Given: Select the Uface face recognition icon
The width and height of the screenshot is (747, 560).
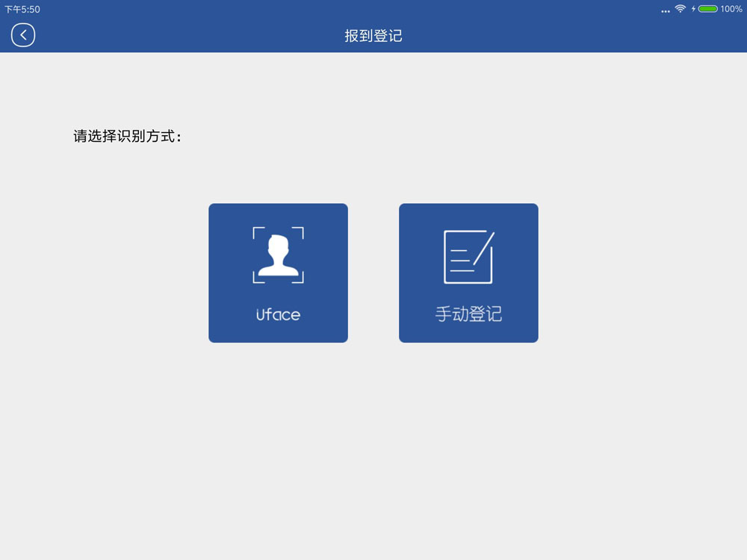Looking at the screenshot, I should pos(278,256).
